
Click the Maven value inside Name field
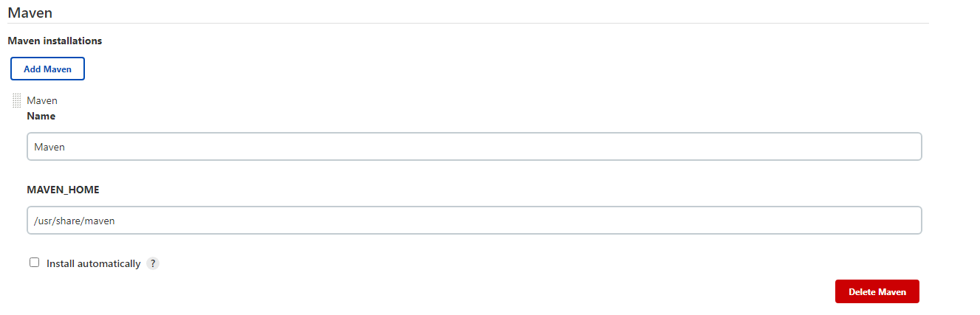tap(49, 147)
